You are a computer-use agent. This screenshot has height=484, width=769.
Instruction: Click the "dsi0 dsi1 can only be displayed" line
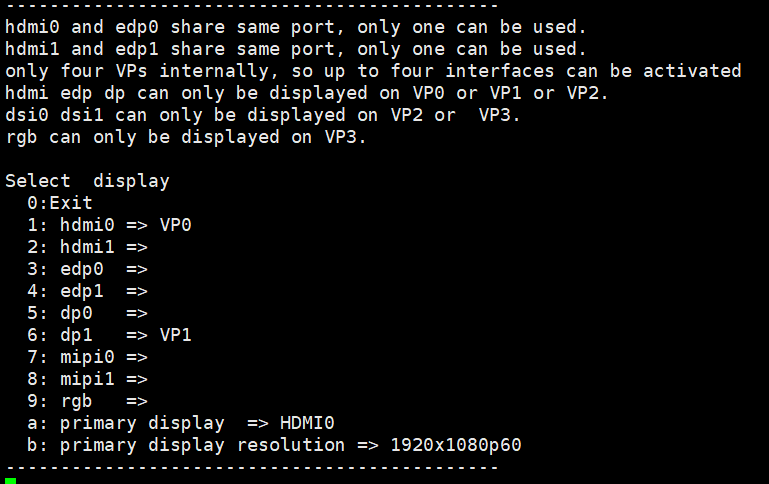point(262,115)
